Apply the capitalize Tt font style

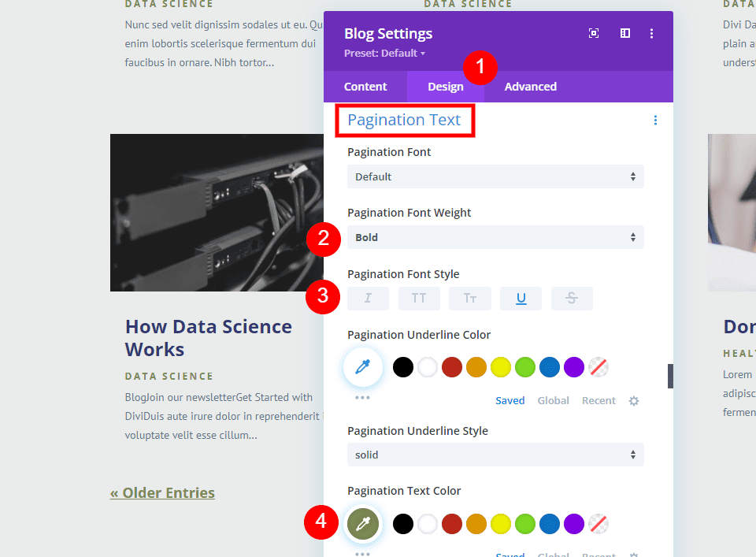(469, 298)
